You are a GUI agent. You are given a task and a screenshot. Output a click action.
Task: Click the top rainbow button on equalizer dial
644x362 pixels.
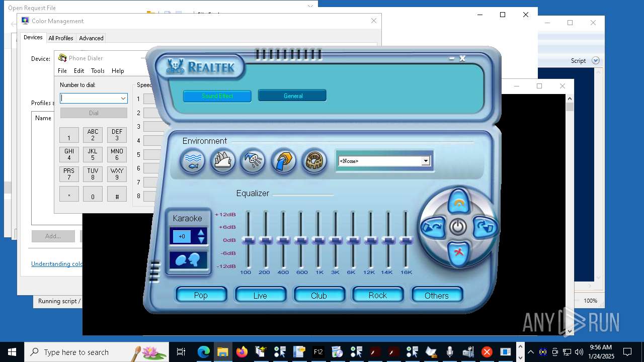459,202
